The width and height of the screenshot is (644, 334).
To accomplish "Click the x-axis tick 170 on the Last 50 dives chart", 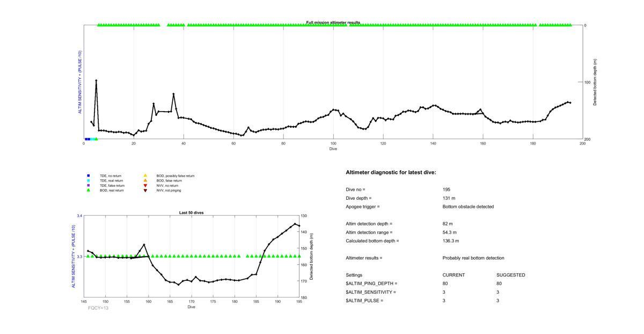I will click(192, 302).
